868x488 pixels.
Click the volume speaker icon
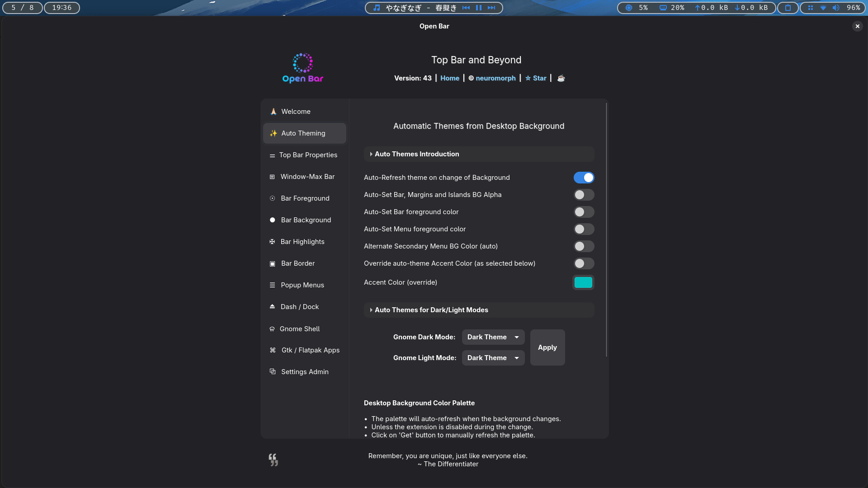[x=836, y=8]
